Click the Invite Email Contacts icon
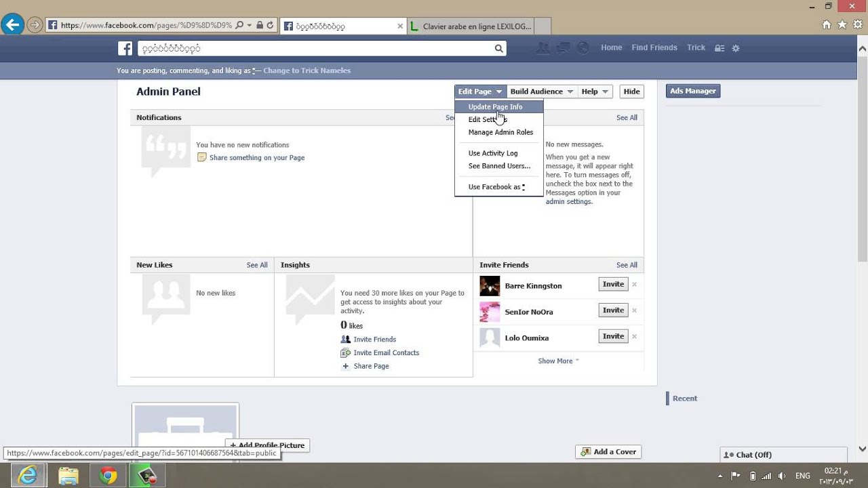The image size is (868, 488). pyautogui.click(x=346, y=352)
